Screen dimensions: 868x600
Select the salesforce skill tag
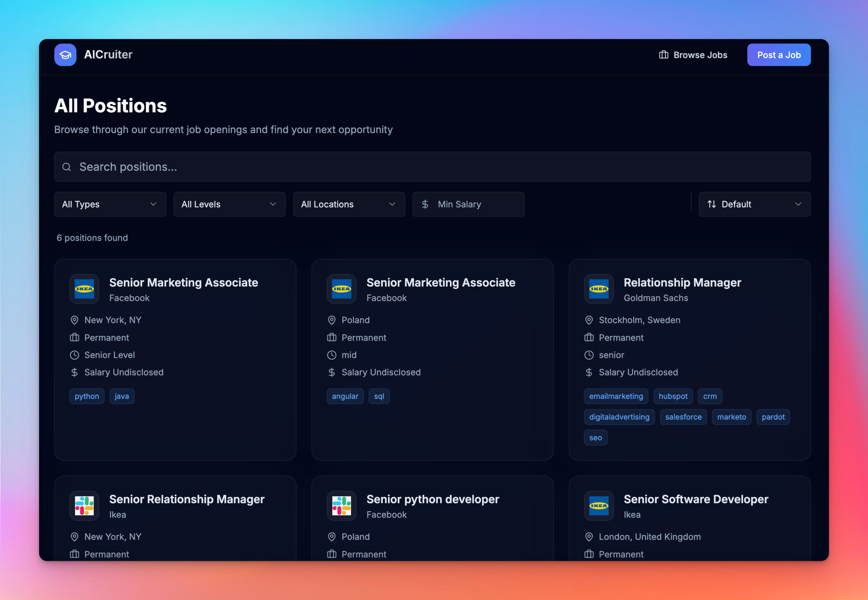[x=683, y=417]
